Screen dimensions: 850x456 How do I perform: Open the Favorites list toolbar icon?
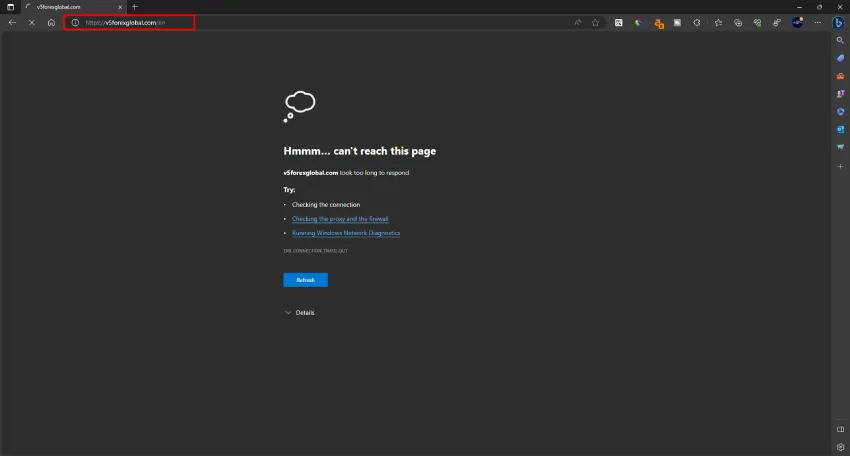718,23
